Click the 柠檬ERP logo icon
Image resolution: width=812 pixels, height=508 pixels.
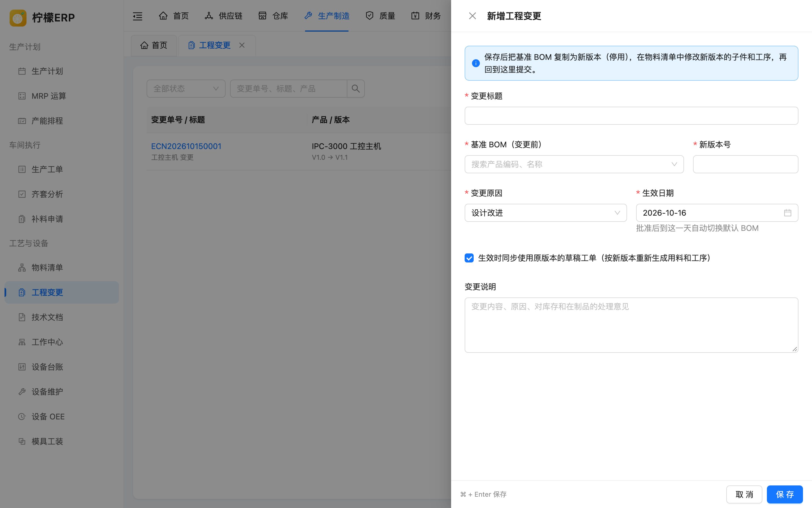pyautogui.click(x=18, y=17)
